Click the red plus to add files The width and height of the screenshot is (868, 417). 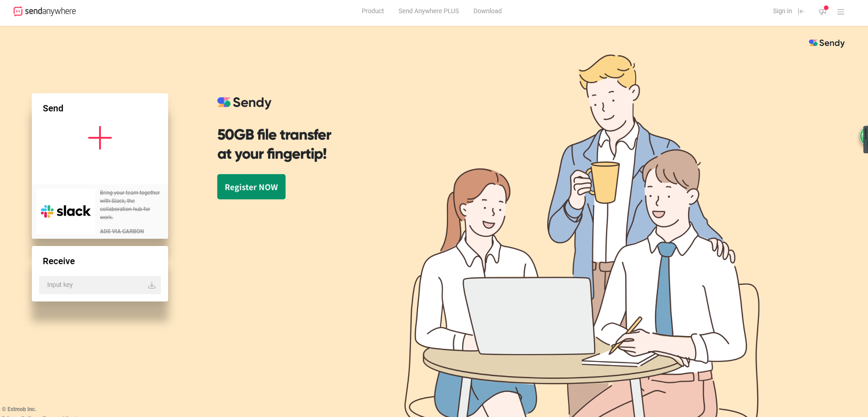(100, 138)
